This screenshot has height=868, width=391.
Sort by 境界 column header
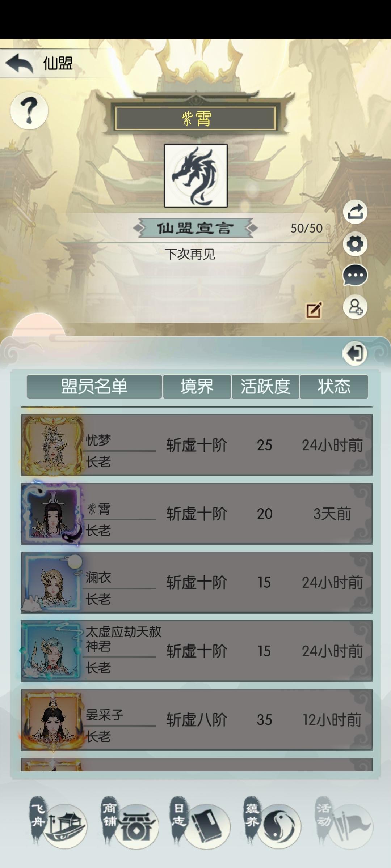197,387
